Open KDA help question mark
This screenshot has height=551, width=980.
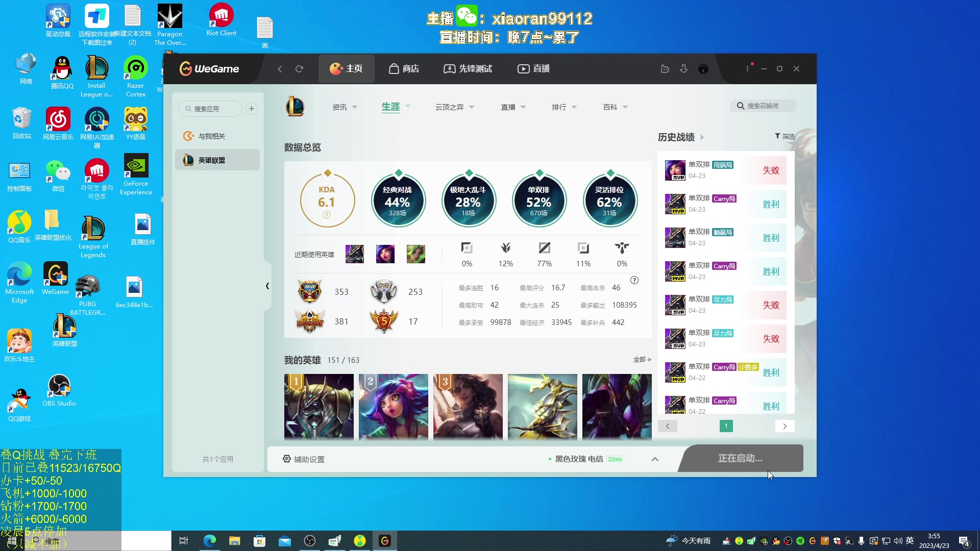pyautogui.click(x=327, y=215)
